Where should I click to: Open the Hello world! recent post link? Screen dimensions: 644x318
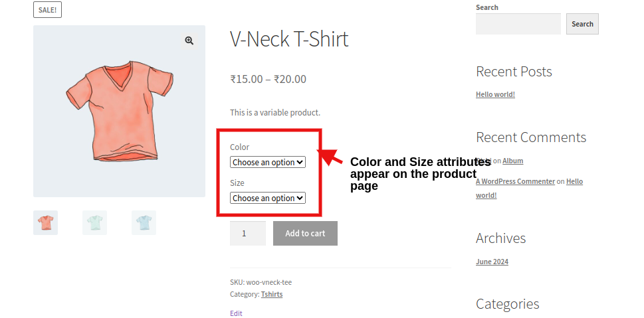[x=495, y=94]
